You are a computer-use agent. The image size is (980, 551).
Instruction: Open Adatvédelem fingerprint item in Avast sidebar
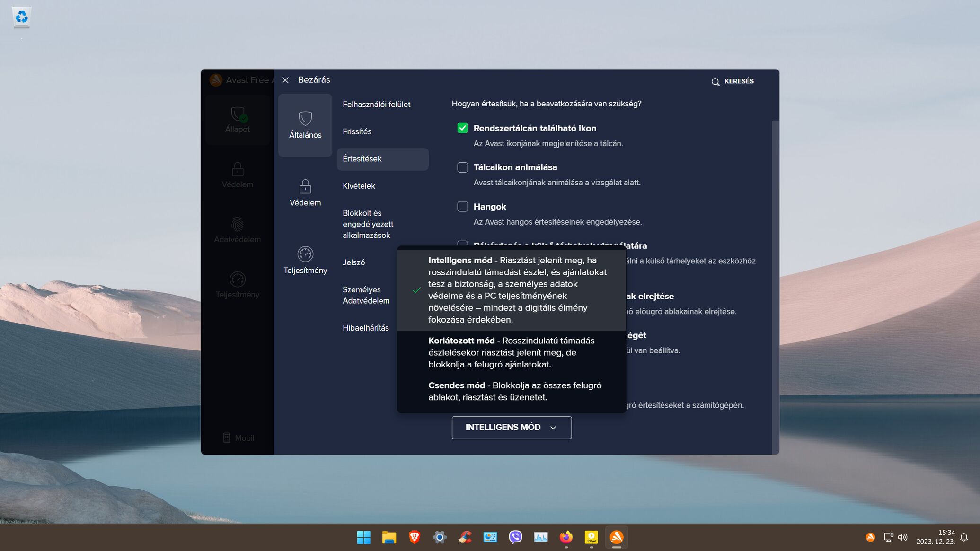(x=238, y=230)
